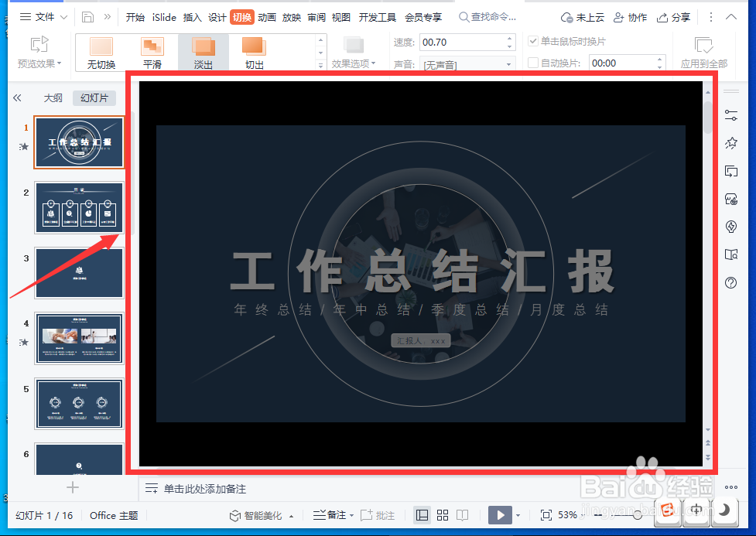Screen dimensions: 756x536
Task: Open the 动画 tab
Action: pyautogui.click(x=267, y=17)
